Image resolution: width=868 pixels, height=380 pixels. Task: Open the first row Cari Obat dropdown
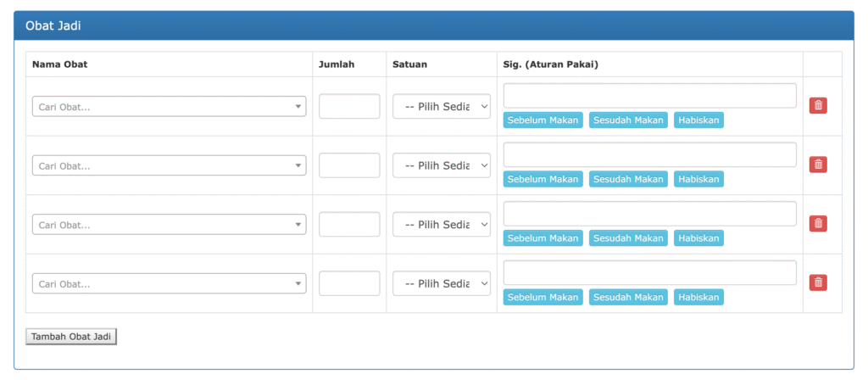pos(169,107)
